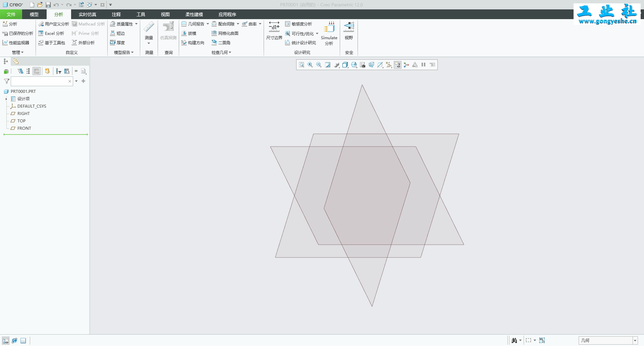644x346 pixels.
Task: Click the new folder group icon in tree toolbar
Action: coord(47,71)
